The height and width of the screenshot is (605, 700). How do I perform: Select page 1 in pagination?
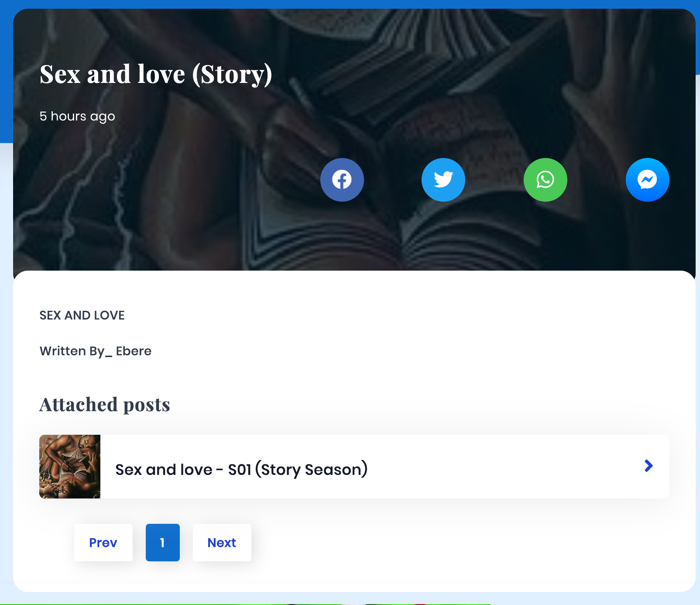point(163,543)
